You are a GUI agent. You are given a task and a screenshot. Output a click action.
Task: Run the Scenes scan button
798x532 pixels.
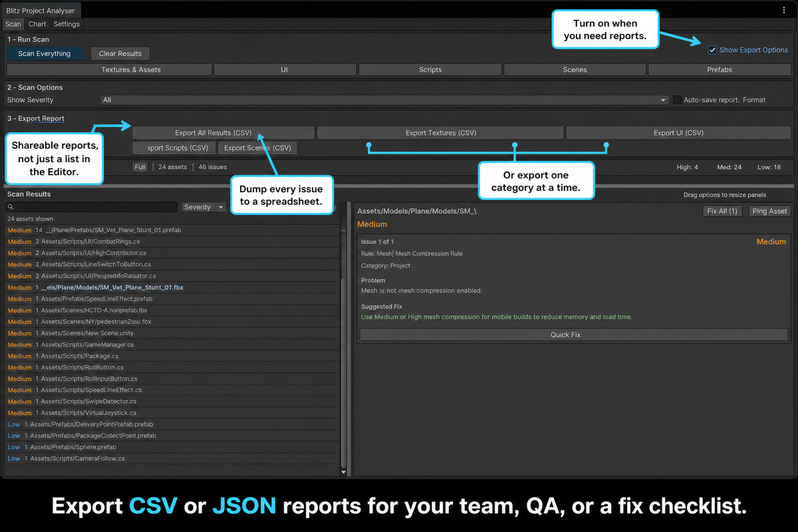[x=575, y=69]
